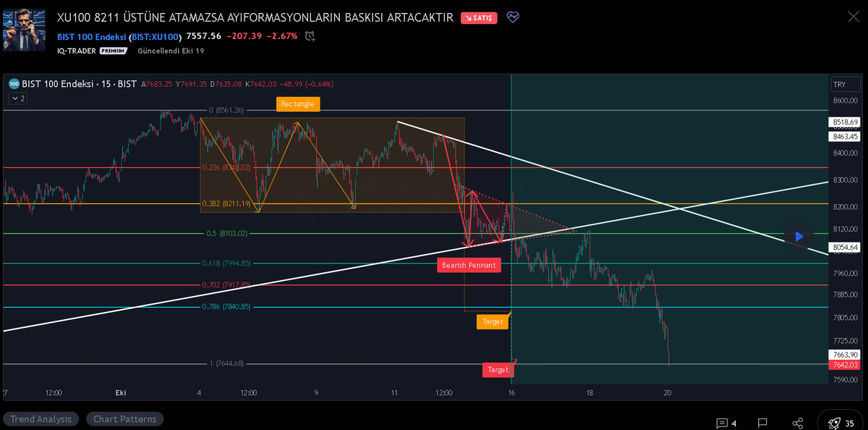The image size is (868, 430).
Task: Click the red 7642.03 current price label
Action: click(845, 365)
